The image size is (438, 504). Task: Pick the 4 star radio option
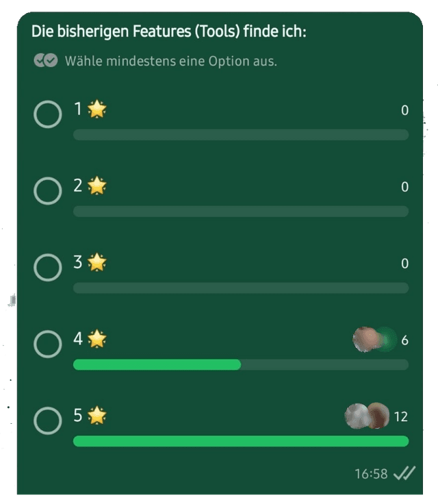pyautogui.click(x=48, y=344)
